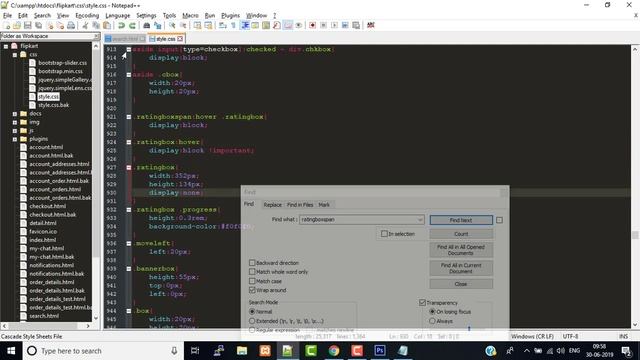Fold the .bannerbox block at line 939

(129, 269)
